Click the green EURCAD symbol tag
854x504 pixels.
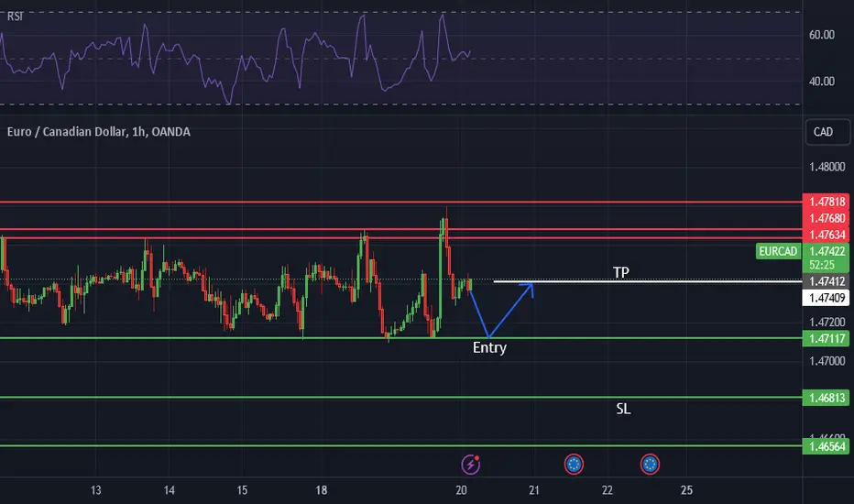(x=778, y=251)
